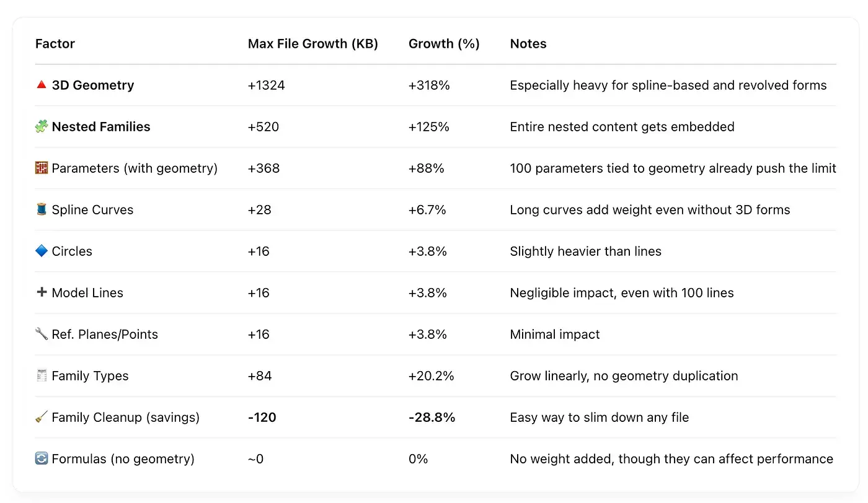Click the Growth (%) column header
Image resolution: width=868 pixels, height=503 pixels.
point(444,44)
